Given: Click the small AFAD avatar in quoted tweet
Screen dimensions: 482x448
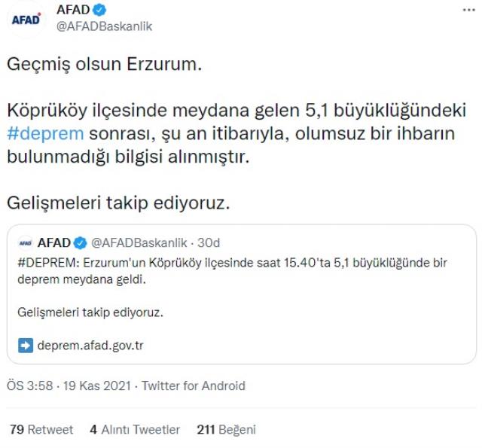Looking at the screenshot, I should tap(26, 243).
